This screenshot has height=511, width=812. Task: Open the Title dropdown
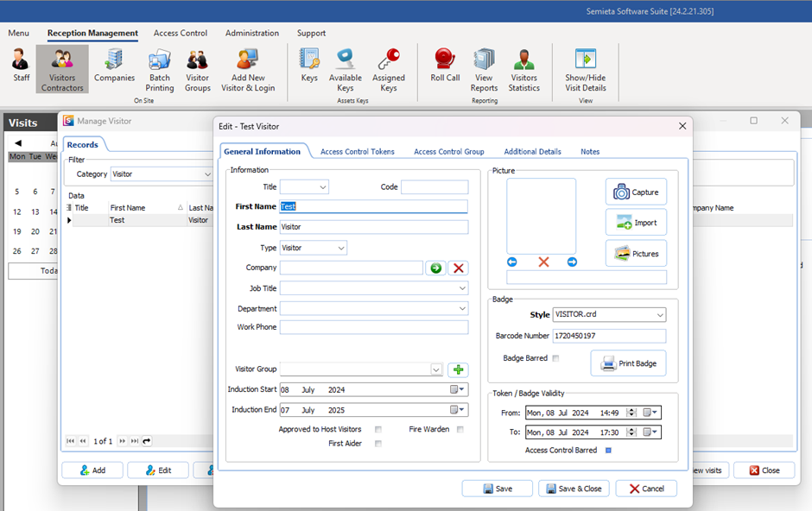304,186
